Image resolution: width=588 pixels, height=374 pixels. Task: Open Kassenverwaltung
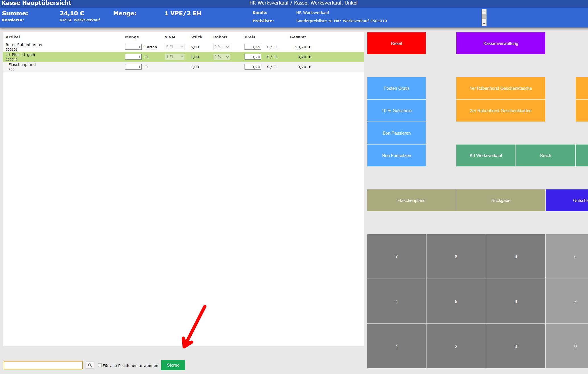tap(500, 43)
